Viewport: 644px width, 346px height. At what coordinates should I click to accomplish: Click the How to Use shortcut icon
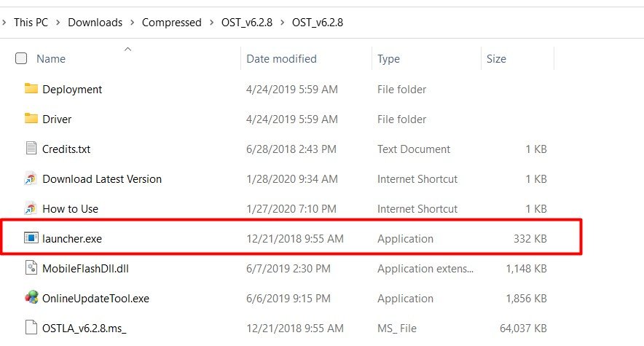(x=31, y=208)
